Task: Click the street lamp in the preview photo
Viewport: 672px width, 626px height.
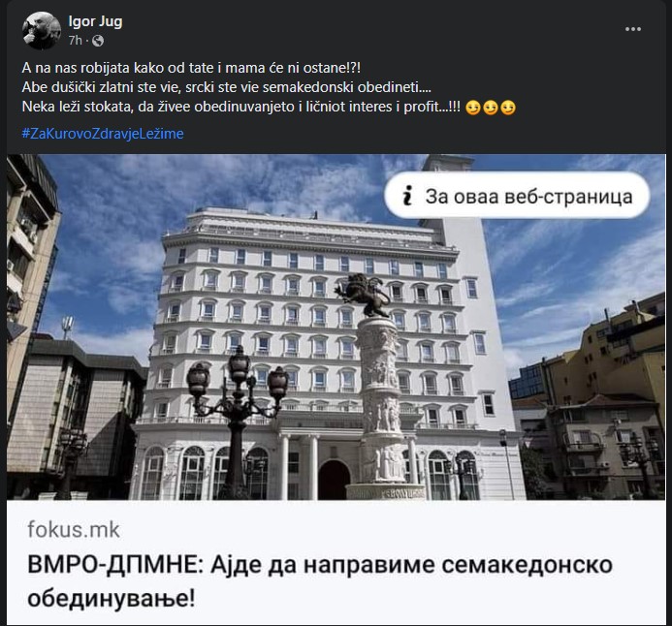Action: coord(237,421)
